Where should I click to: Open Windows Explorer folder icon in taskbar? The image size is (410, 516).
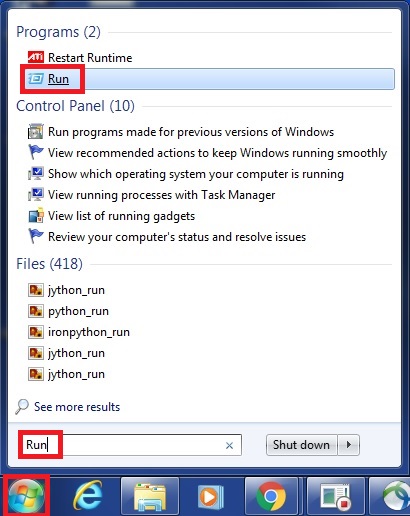(150, 497)
